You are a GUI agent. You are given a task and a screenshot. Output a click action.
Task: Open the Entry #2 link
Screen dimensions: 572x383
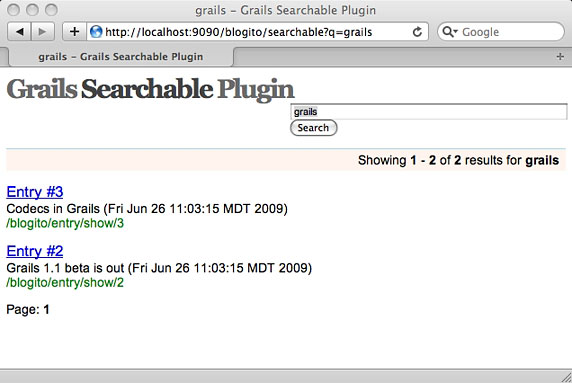pos(35,251)
